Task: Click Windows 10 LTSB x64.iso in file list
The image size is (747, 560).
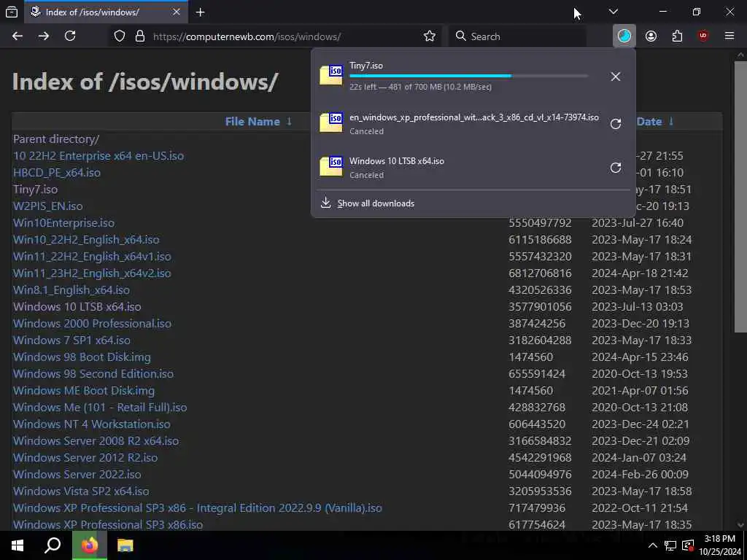Action: tap(77, 307)
